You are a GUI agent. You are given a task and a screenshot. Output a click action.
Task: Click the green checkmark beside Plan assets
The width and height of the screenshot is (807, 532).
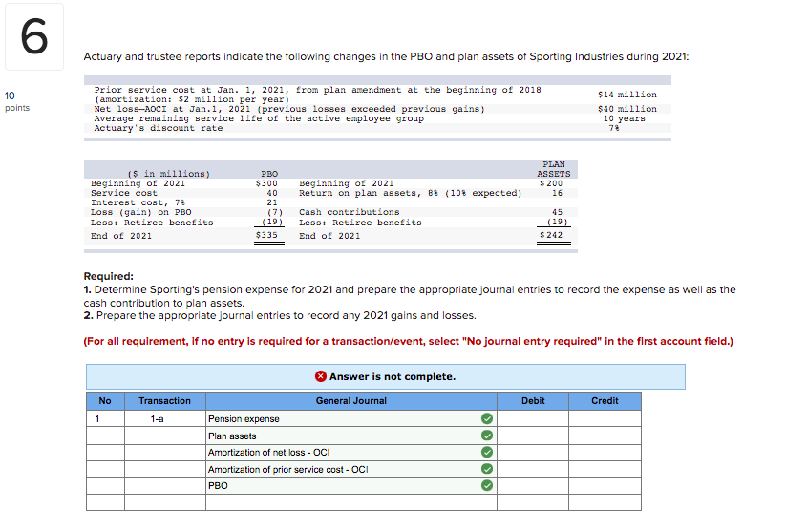tap(487, 436)
